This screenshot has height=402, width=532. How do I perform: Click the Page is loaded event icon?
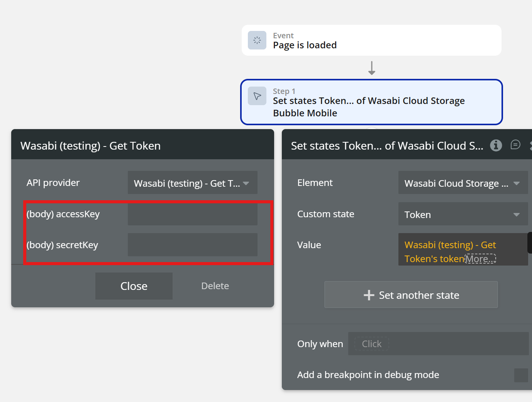[257, 40]
